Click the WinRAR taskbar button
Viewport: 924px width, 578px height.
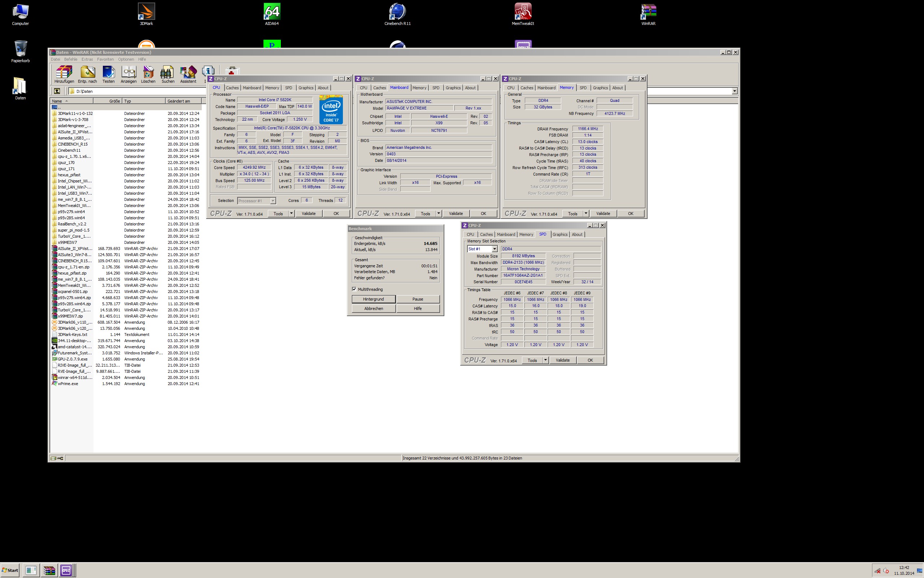(49, 570)
